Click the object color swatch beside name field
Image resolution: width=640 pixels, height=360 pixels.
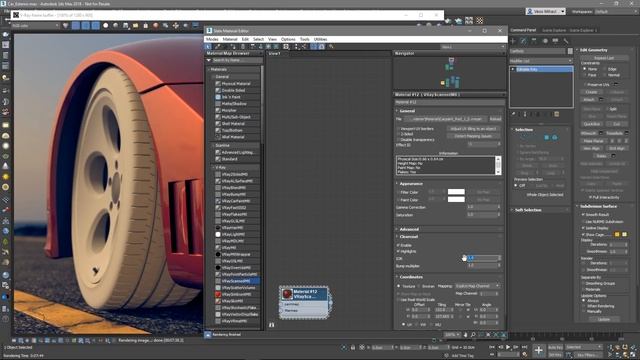570,51
